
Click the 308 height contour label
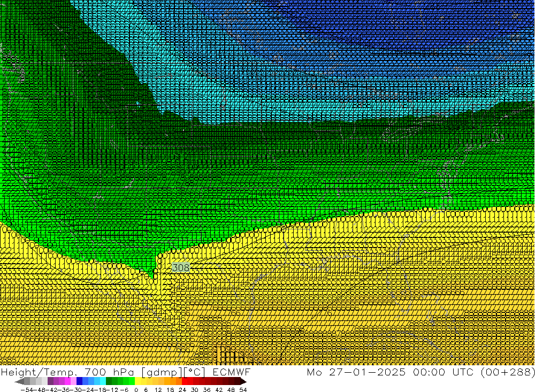pyautogui.click(x=180, y=267)
